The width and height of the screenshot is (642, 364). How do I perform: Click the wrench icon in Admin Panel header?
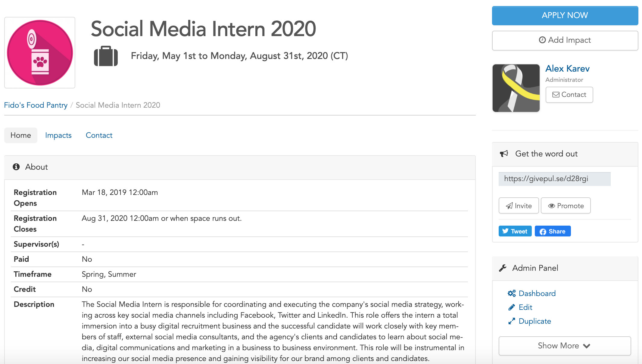tap(503, 268)
